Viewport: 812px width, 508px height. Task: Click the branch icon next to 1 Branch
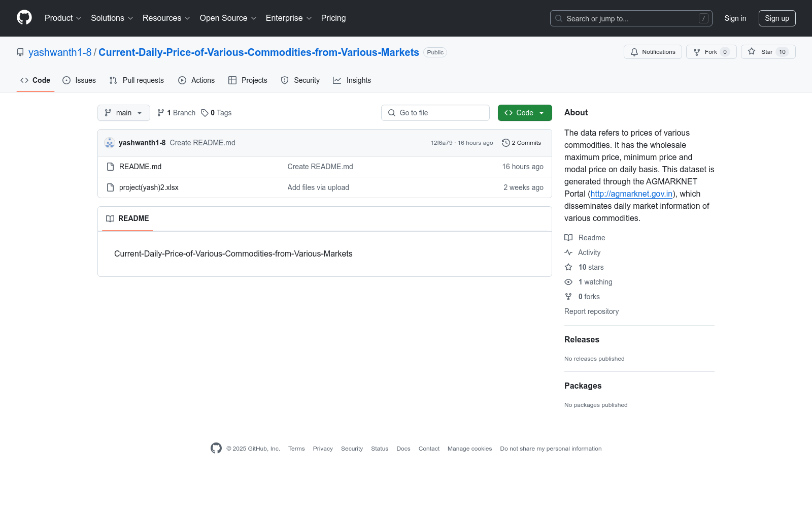point(161,113)
